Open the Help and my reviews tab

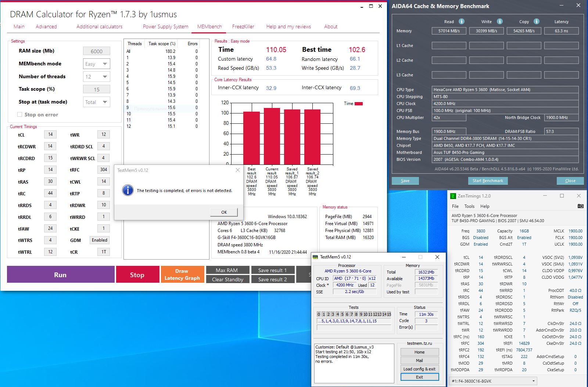[x=288, y=26]
